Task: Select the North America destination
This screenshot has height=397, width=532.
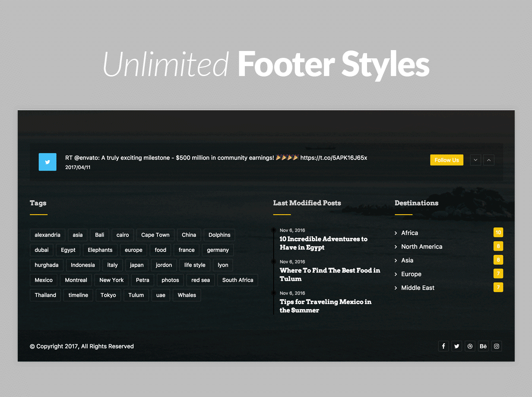Action: tap(421, 247)
